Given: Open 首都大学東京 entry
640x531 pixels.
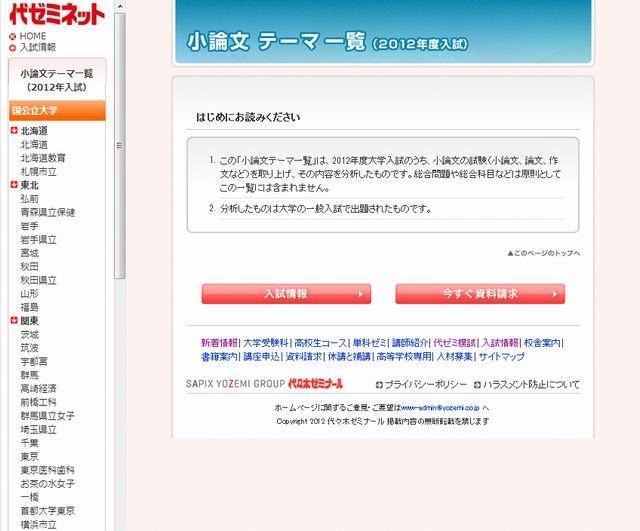Looking at the screenshot, I should [47, 511].
